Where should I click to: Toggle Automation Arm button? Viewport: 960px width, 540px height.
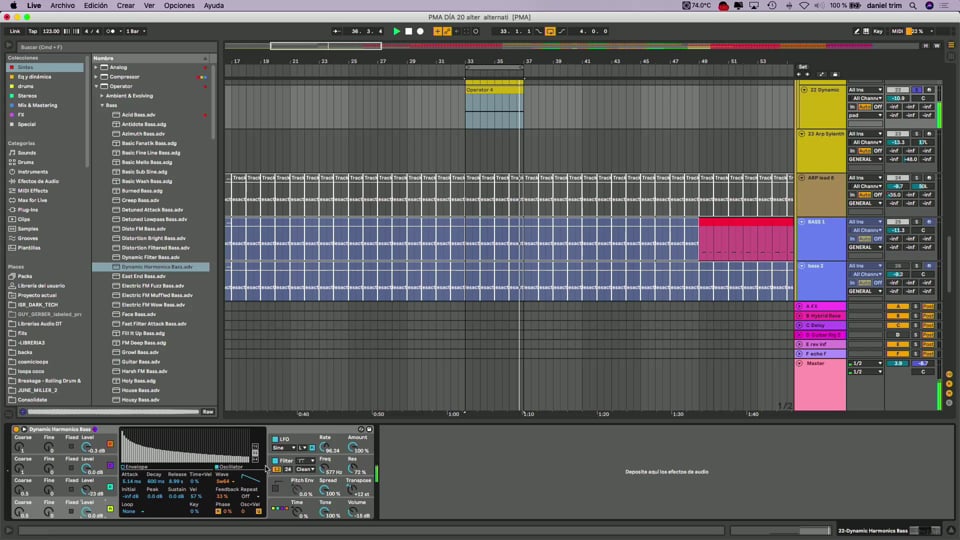[447, 31]
